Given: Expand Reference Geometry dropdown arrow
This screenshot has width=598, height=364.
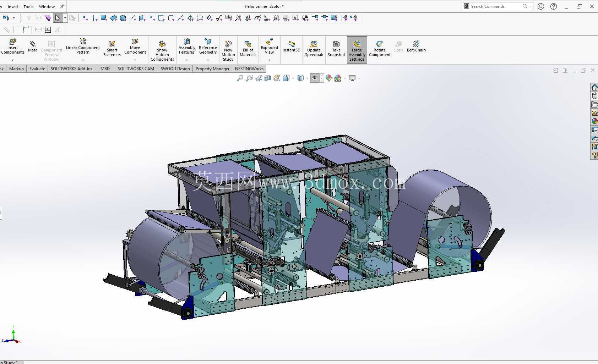Looking at the screenshot, I should click(x=208, y=60).
